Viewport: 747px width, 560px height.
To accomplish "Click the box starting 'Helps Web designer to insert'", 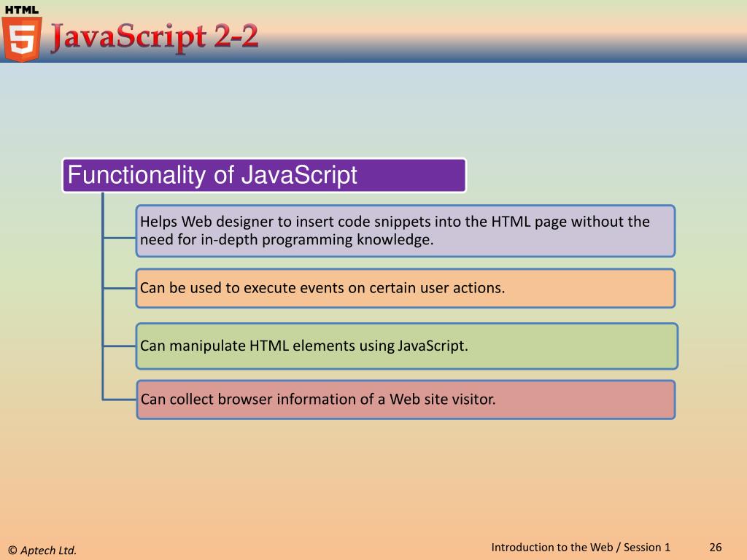I will pos(406,231).
